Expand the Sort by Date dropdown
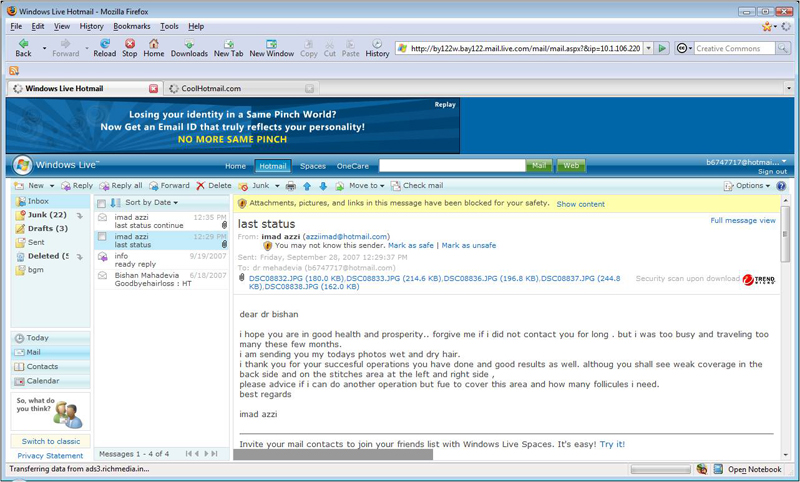Image resolution: width=800 pixels, height=482 pixels. (150, 203)
